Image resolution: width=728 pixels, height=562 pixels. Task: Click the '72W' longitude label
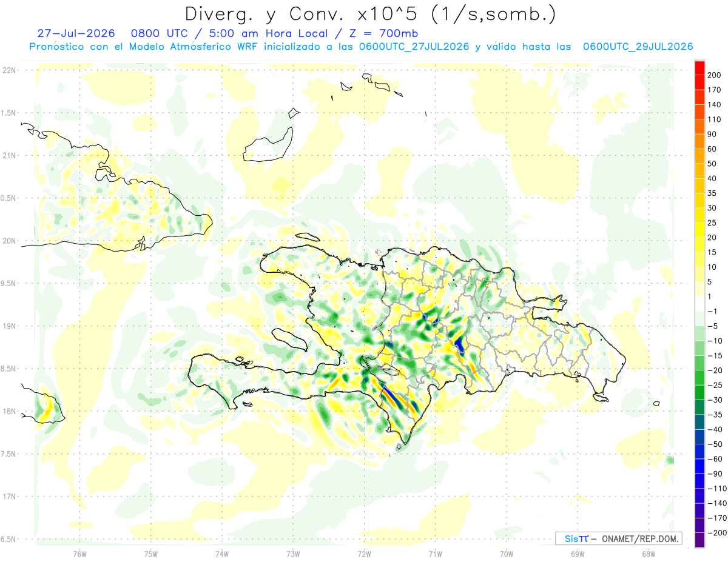coord(364,553)
